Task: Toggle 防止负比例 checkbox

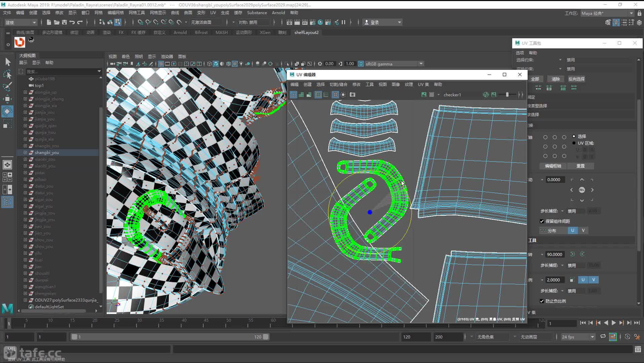Action: tap(542, 301)
